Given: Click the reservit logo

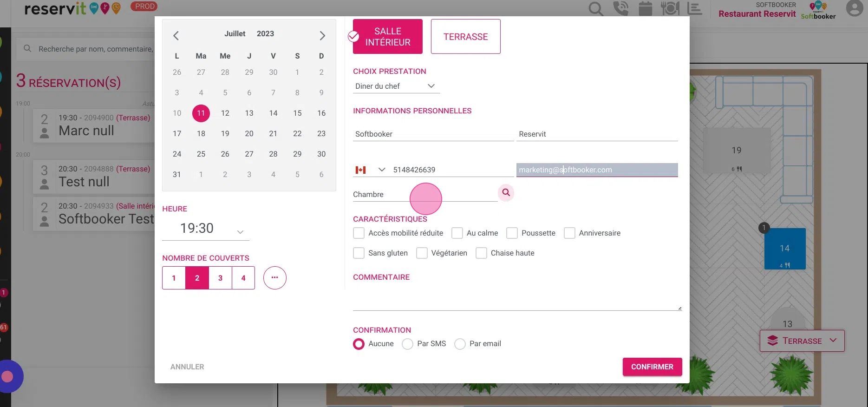Looking at the screenshot, I should tap(72, 8).
